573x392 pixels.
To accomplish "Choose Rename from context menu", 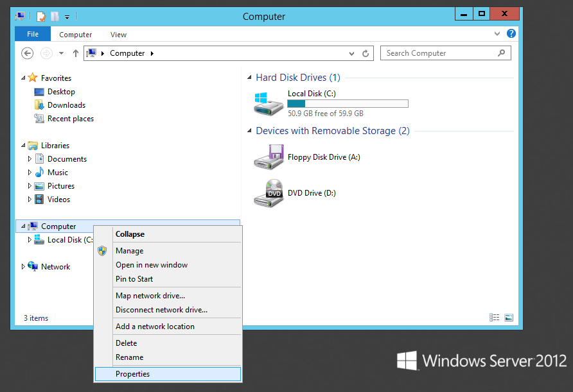I will [168, 357].
